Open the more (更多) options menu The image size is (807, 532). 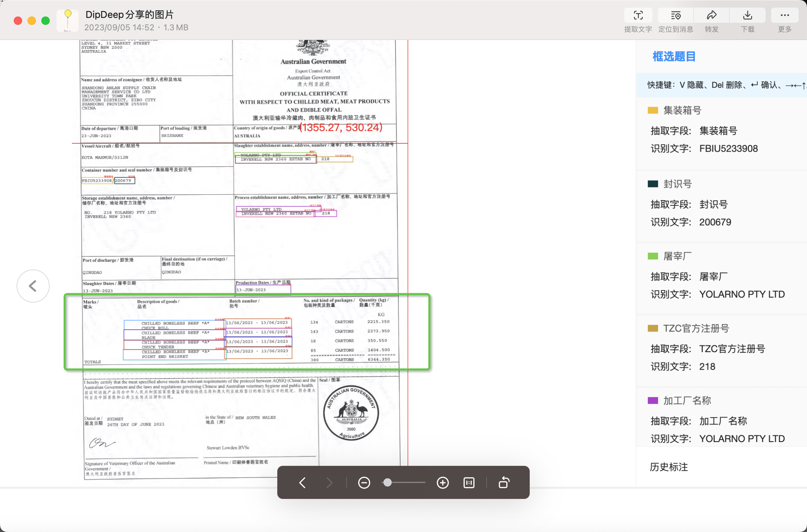coord(785,16)
